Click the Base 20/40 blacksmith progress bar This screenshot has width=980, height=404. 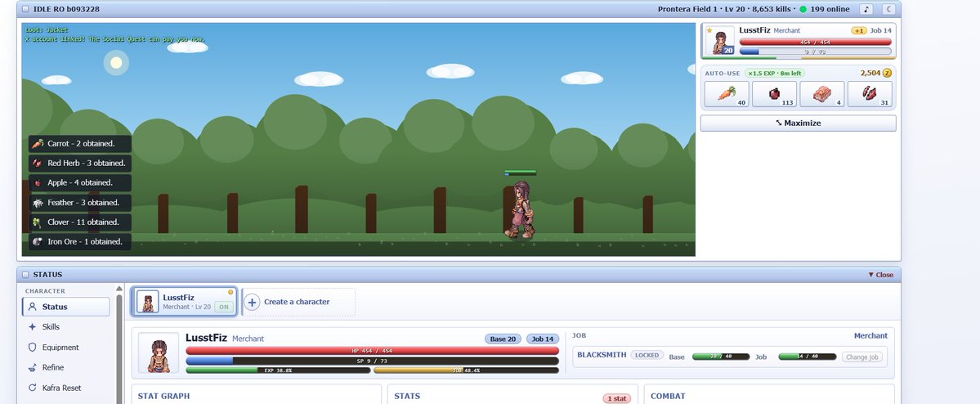pyautogui.click(x=721, y=357)
